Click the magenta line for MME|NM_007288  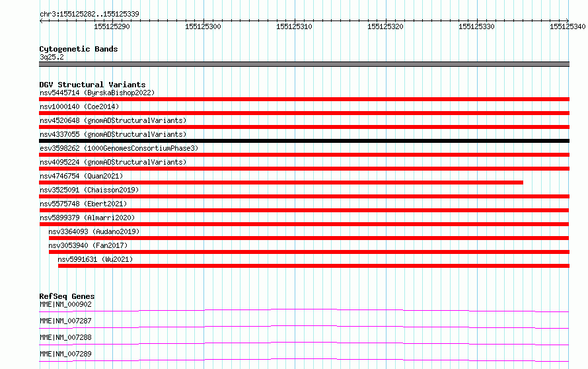tap(304, 343)
